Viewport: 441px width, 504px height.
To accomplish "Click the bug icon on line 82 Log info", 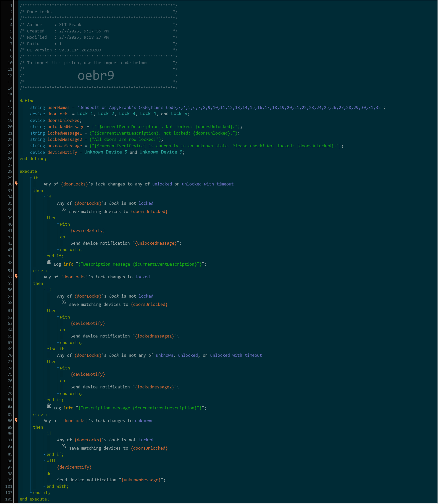I will pos(49,406).
